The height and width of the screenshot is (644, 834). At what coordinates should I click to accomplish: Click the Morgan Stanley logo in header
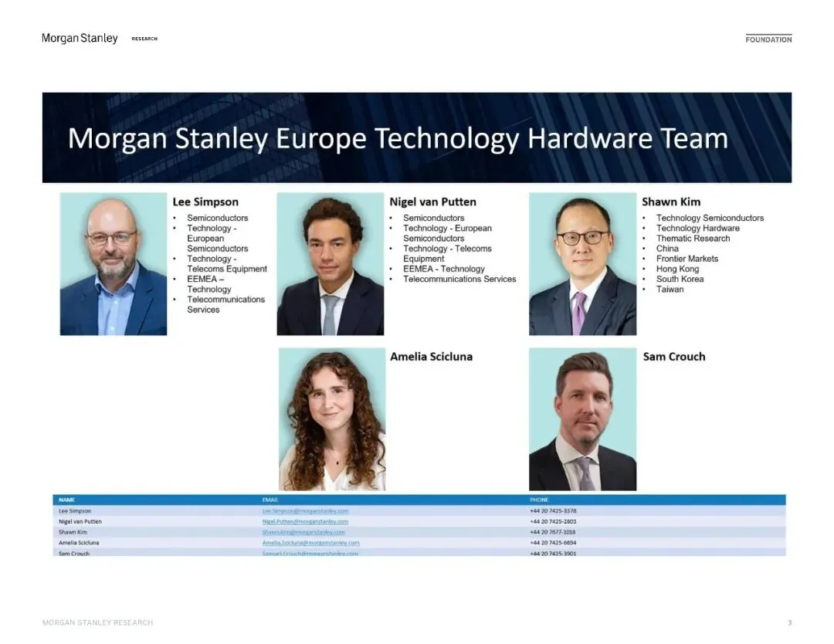tap(80, 39)
